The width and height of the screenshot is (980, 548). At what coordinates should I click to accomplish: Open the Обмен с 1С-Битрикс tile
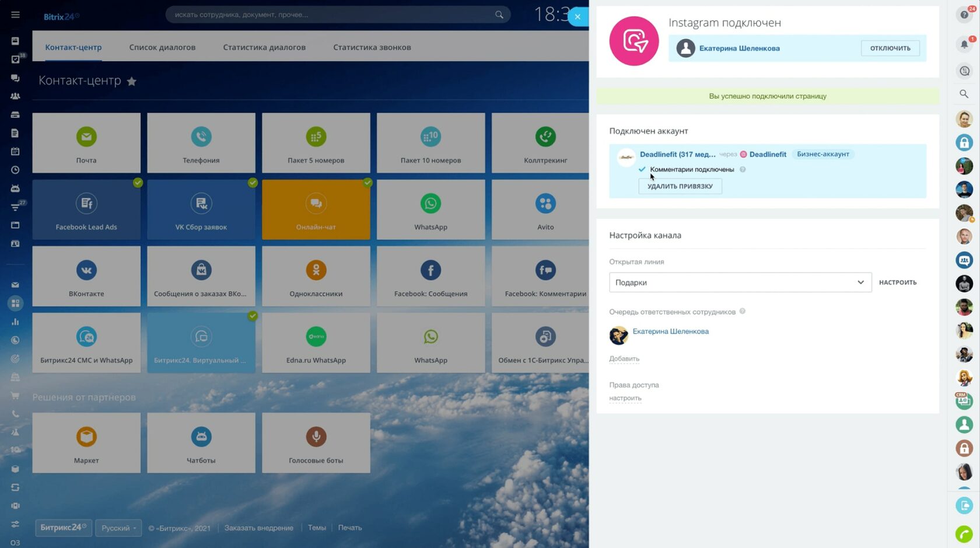pos(541,343)
